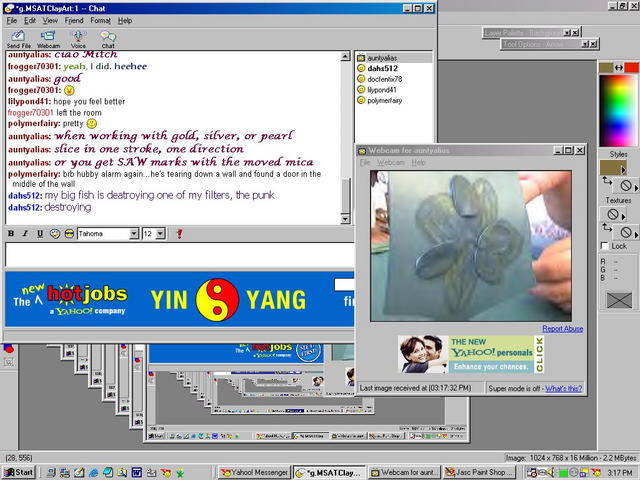Click the hotjobs Yin Yang ad banner
The width and height of the screenshot is (640, 480).
tap(180, 299)
